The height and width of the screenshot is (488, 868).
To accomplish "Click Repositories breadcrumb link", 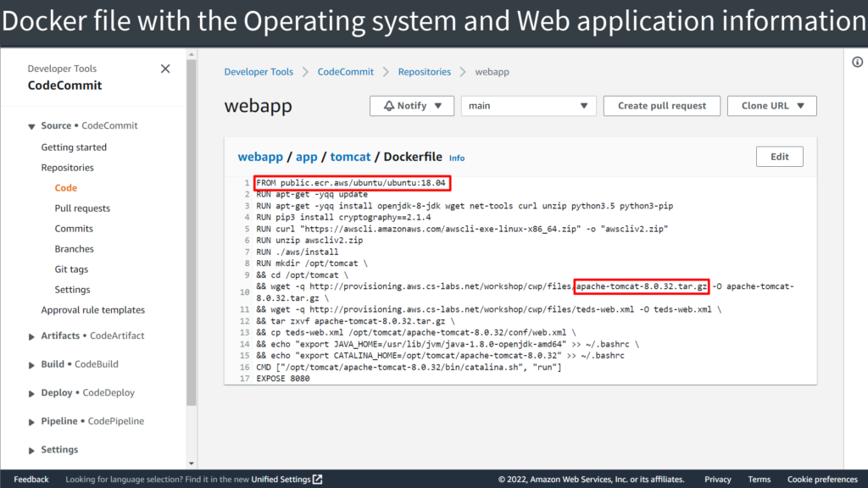I will 424,72.
